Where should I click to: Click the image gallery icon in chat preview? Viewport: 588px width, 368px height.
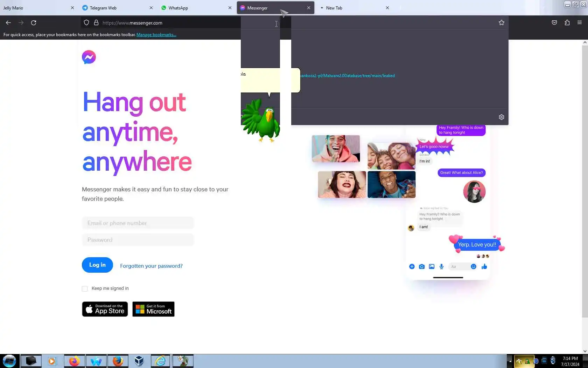click(432, 267)
